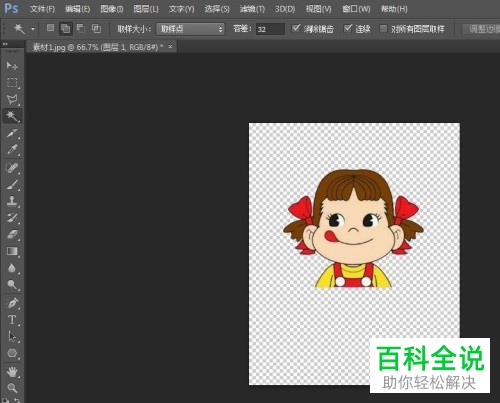
Task: Select the Hand tool
Action: pyautogui.click(x=12, y=371)
